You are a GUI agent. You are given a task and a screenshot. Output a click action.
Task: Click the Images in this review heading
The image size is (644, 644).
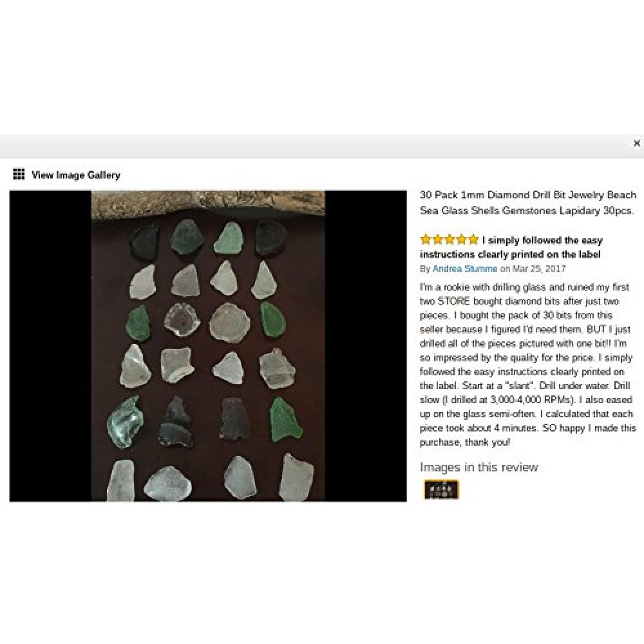(479, 467)
